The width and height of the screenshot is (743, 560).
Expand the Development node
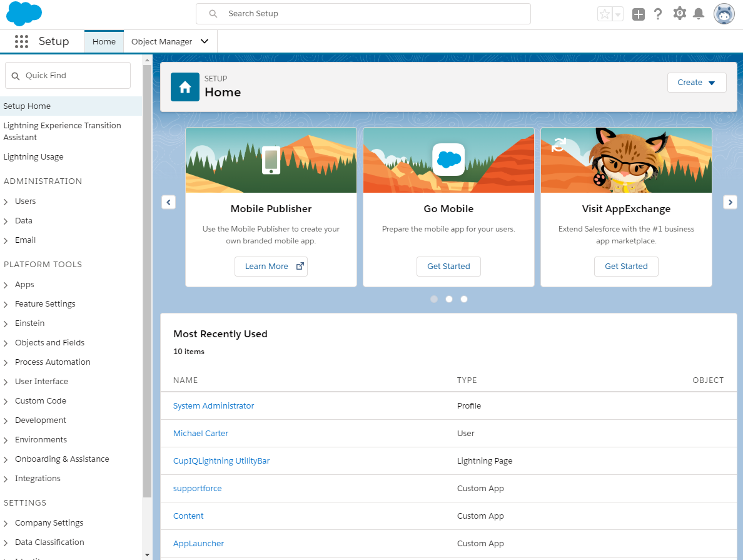6,421
